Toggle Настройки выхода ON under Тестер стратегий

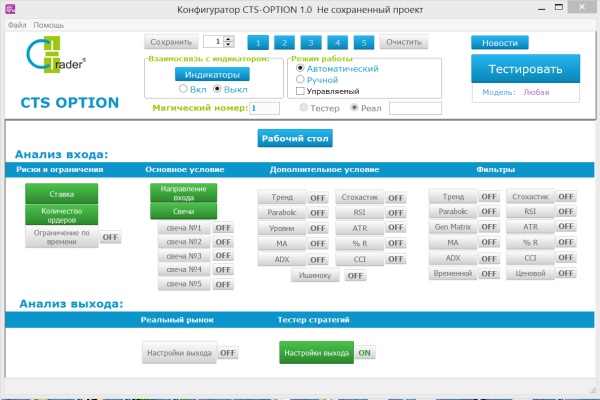point(365,353)
